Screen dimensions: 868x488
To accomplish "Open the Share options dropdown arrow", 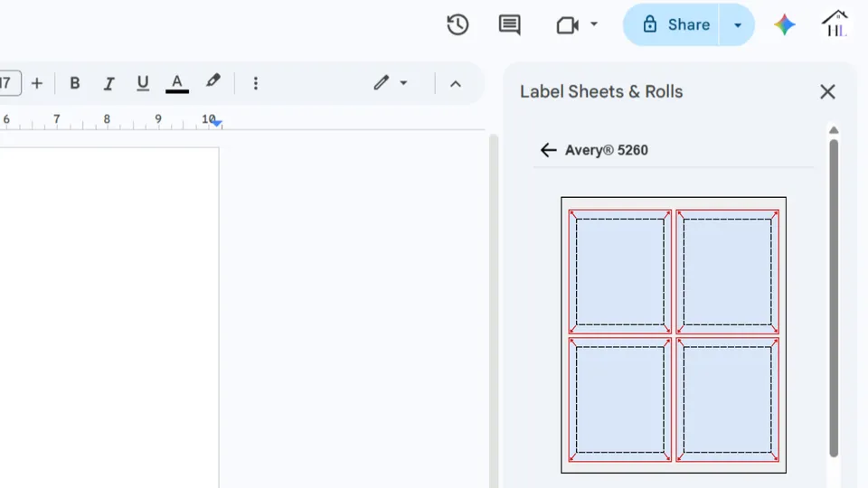I will (x=738, y=25).
